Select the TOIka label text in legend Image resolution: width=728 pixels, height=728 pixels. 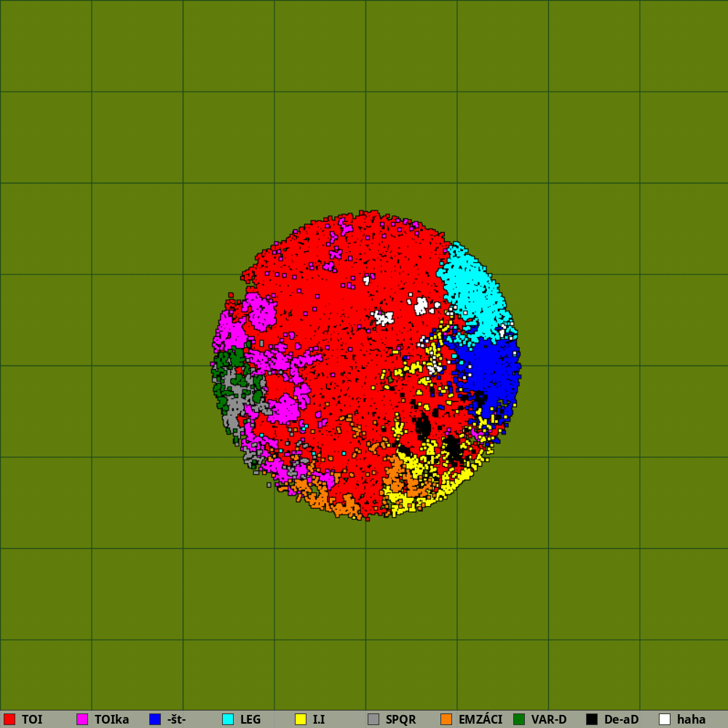[111, 719]
